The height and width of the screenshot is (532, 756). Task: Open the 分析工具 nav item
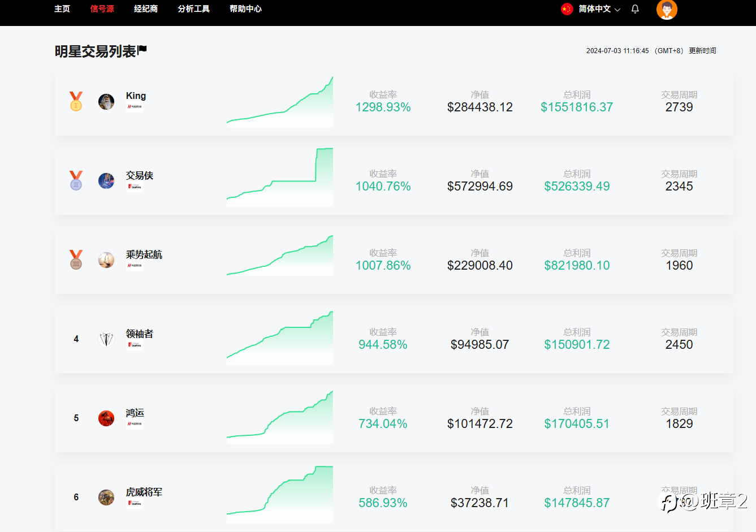(194, 9)
